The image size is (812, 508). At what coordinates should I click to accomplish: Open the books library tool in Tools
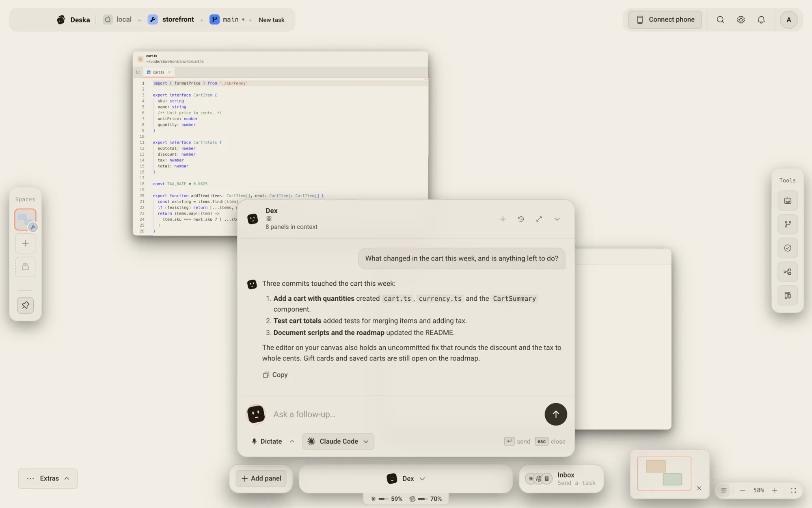pyautogui.click(x=788, y=295)
